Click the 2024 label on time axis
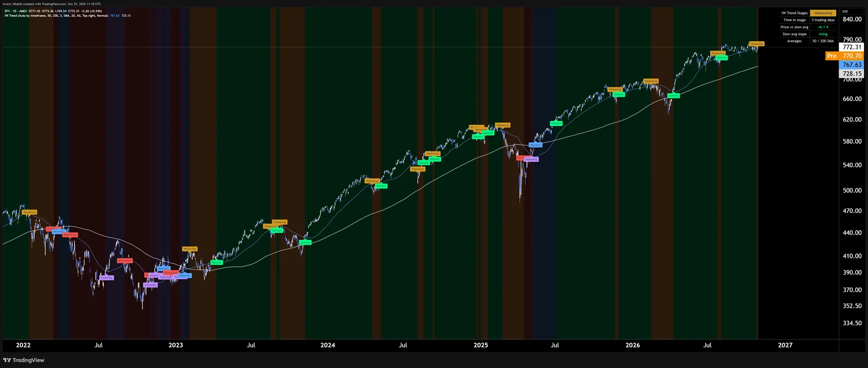The image size is (868, 368). [x=328, y=345]
